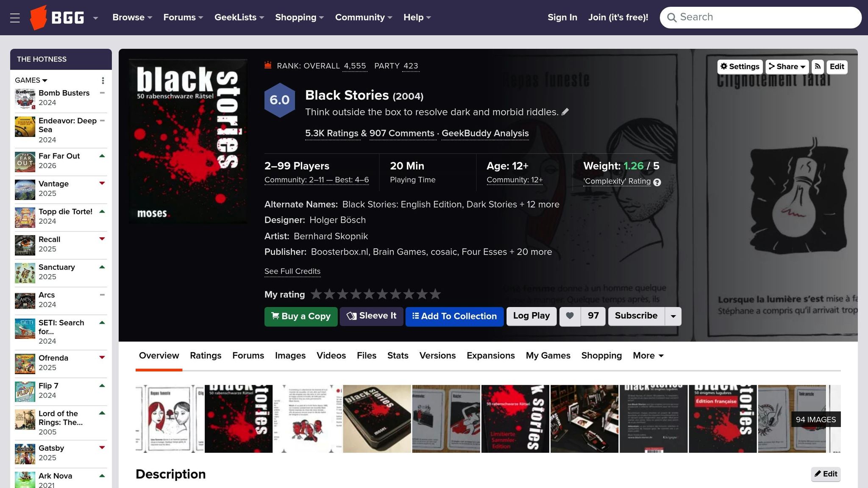This screenshot has height=488, width=868.
Task: Open the Share dropdown
Action: (787, 67)
